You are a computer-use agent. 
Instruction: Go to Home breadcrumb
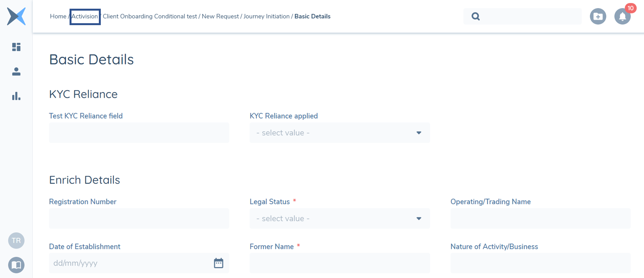(58, 16)
